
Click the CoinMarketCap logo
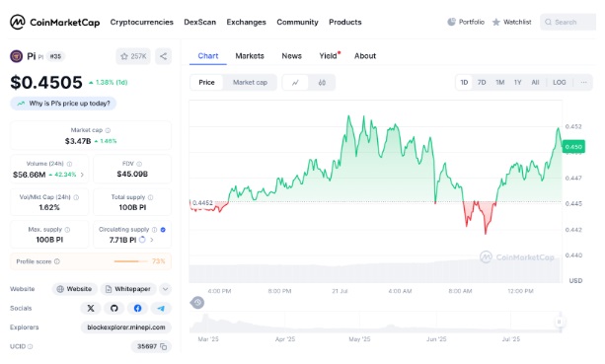(55, 23)
